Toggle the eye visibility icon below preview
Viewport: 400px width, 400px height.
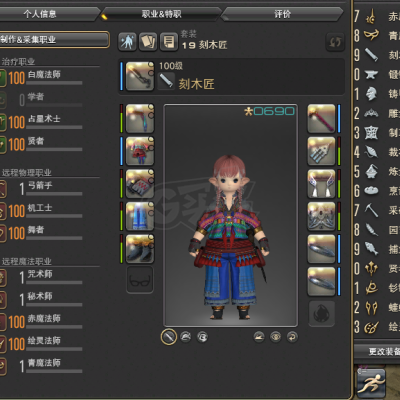pos(276,337)
